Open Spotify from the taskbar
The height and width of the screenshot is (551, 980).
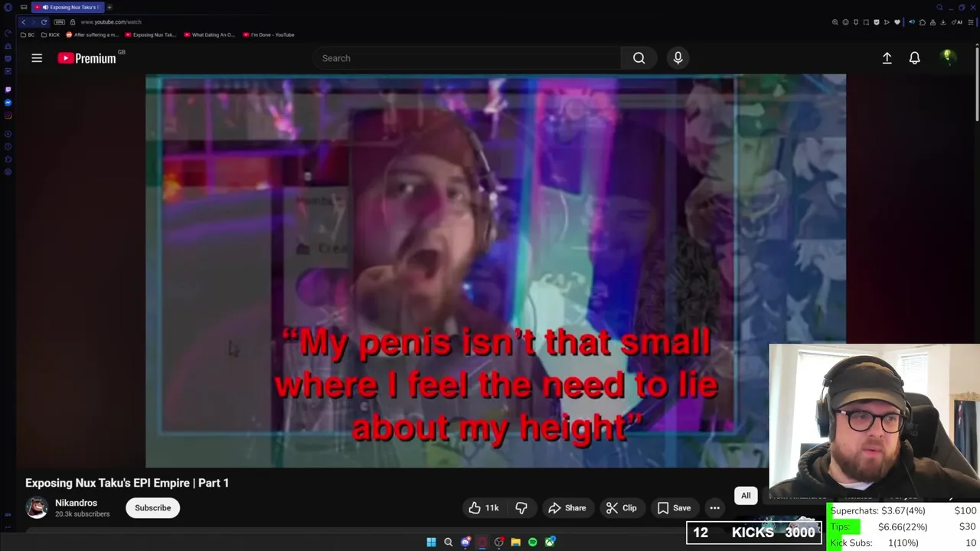click(x=532, y=542)
